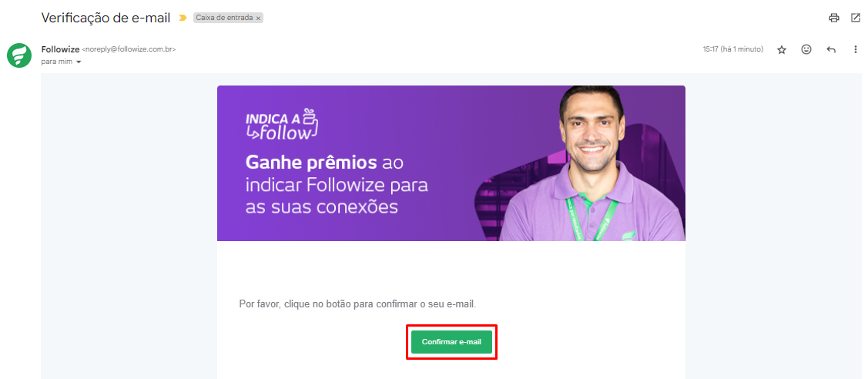Remove the Caixa de entrada label
Viewport: 868px width, 379px height.
point(258,18)
